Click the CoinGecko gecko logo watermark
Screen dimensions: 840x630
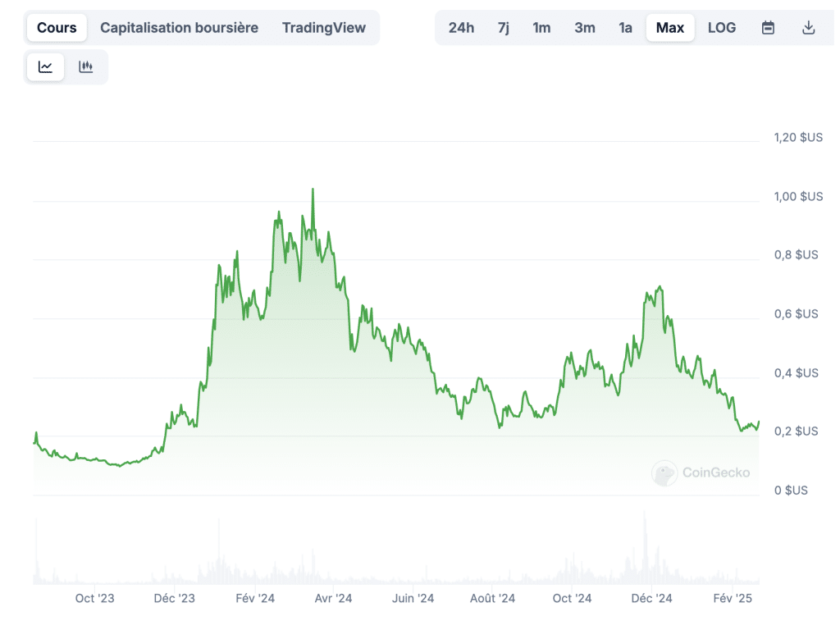click(x=664, y=472)
